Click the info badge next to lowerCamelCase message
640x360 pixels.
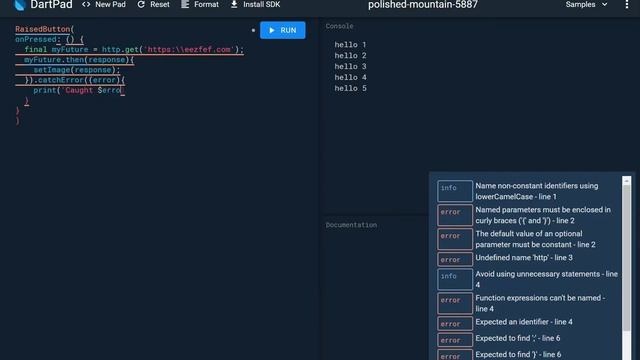tap(455, 191)
